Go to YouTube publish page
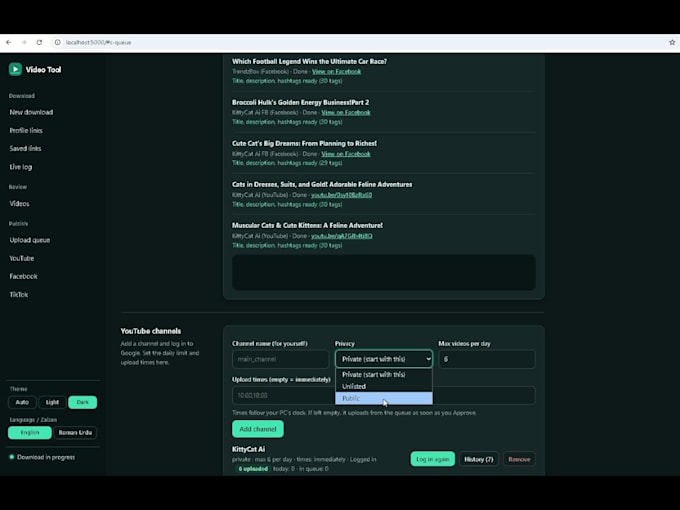This screenshot has height=510, width=680. coord(22,258)
